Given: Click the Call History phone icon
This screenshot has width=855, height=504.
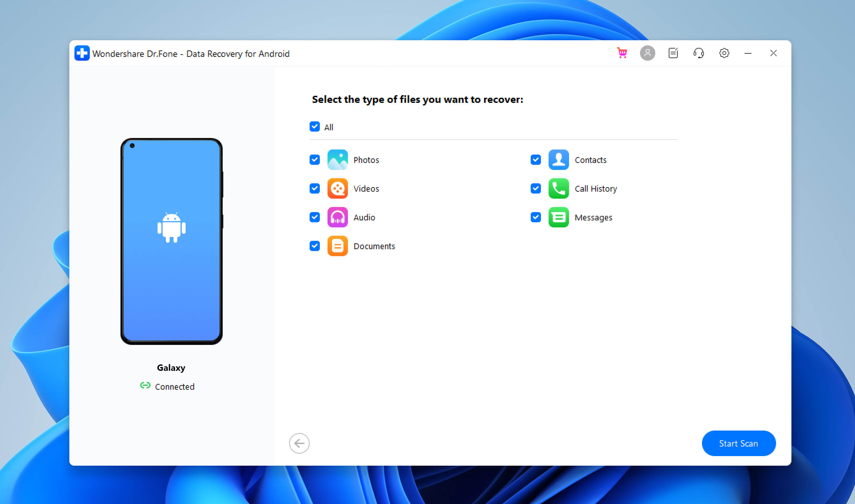Looking at the screenshot, I should coord(558,188).
